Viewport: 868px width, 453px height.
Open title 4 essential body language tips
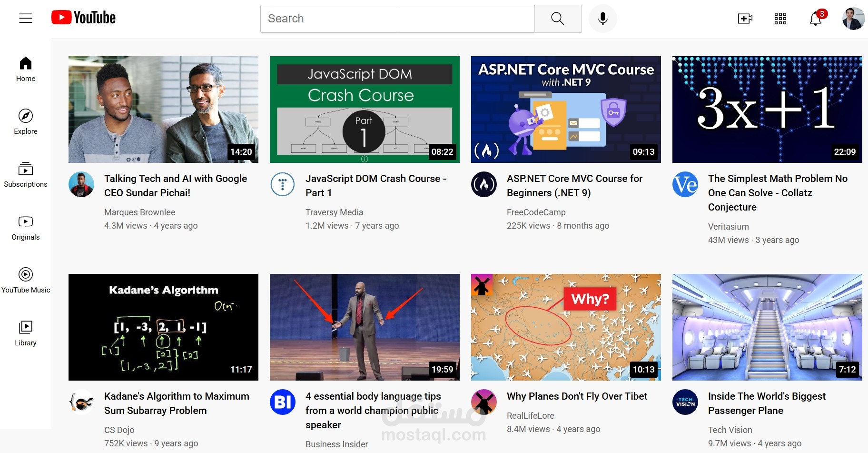pos(373,411)
